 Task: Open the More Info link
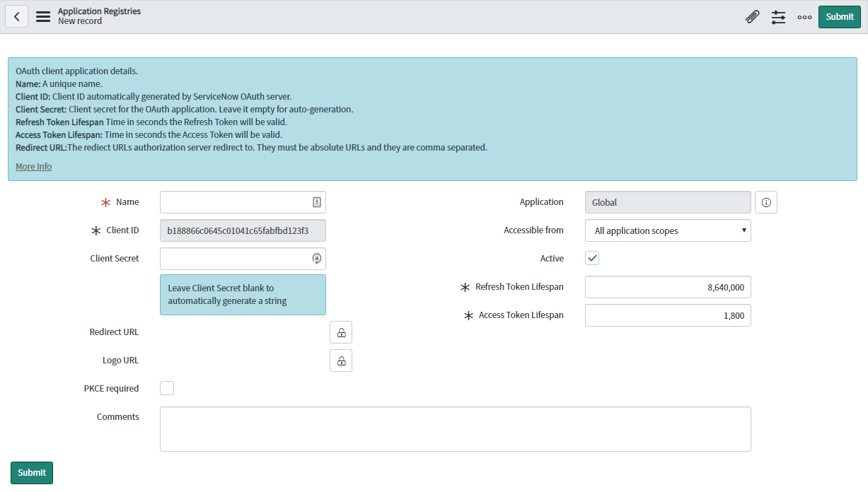point(33,167)
